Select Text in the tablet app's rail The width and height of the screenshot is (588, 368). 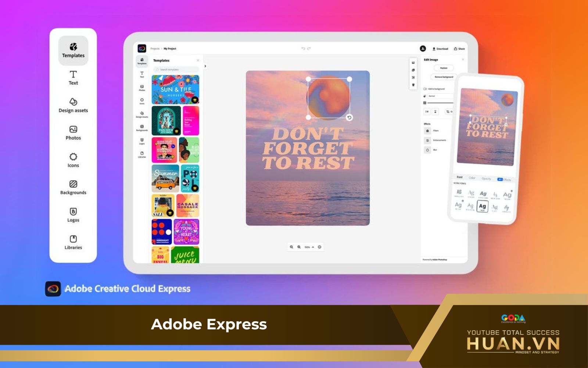142,75
